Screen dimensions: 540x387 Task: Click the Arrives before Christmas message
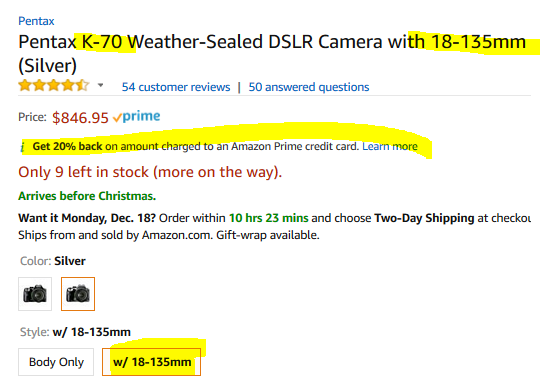click(x=87, y=196)
